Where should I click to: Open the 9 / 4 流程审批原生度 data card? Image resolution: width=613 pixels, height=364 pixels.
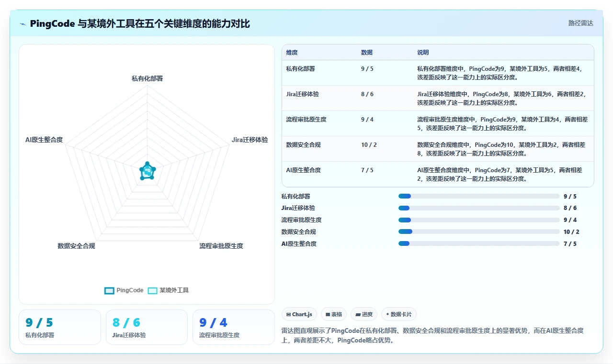coord(233,327)
